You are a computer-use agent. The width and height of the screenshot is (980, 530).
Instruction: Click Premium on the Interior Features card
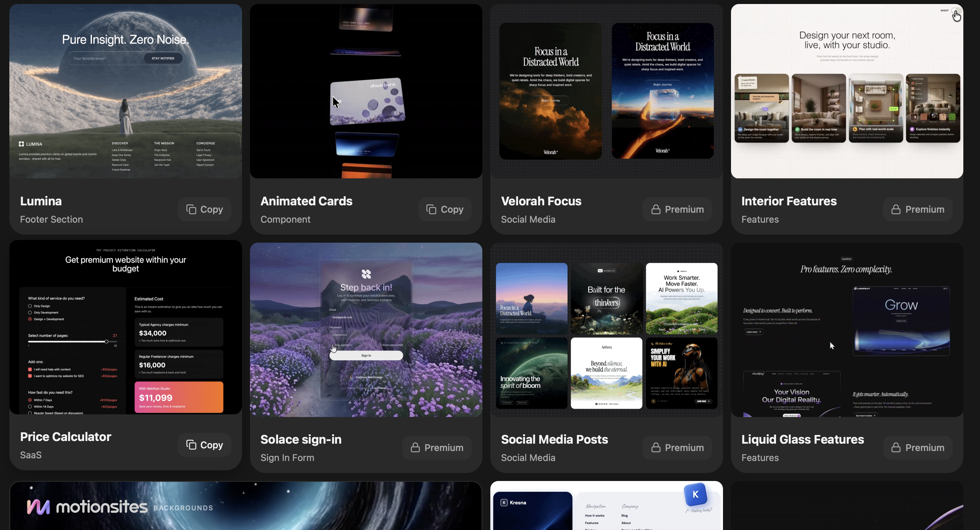point(918,209)
